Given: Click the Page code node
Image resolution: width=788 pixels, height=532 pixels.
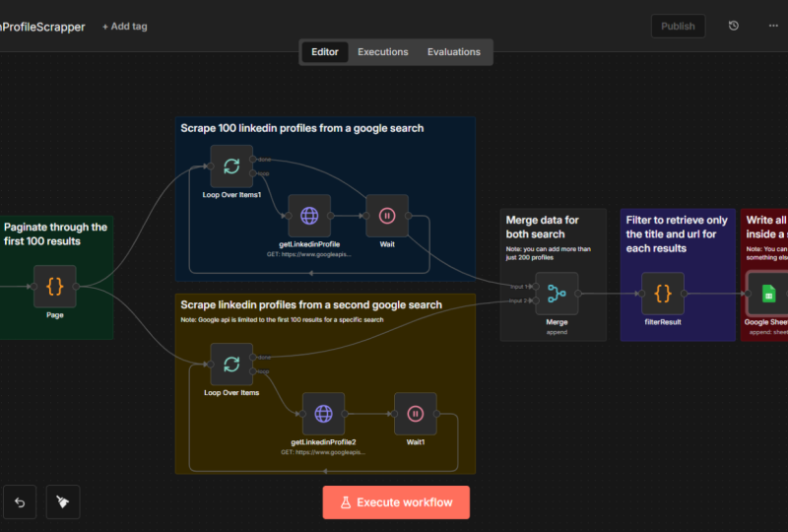Looking at the screenshot, I should [55, 286].
